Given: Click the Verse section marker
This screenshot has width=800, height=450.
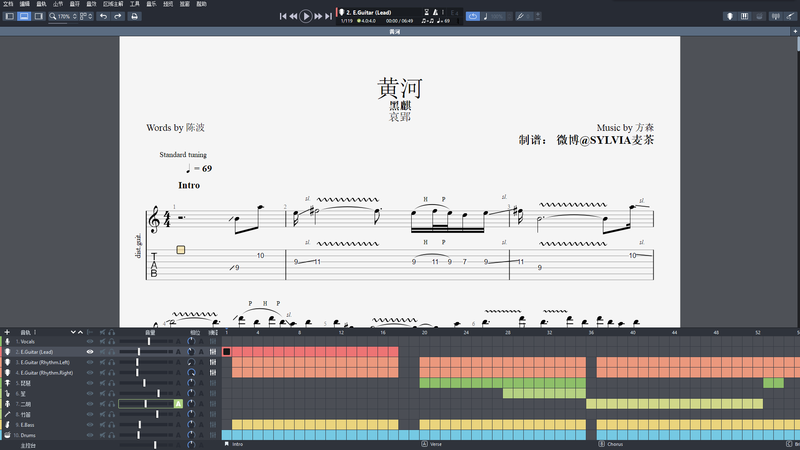Looking at the screenshot, I should click(432, 444).
